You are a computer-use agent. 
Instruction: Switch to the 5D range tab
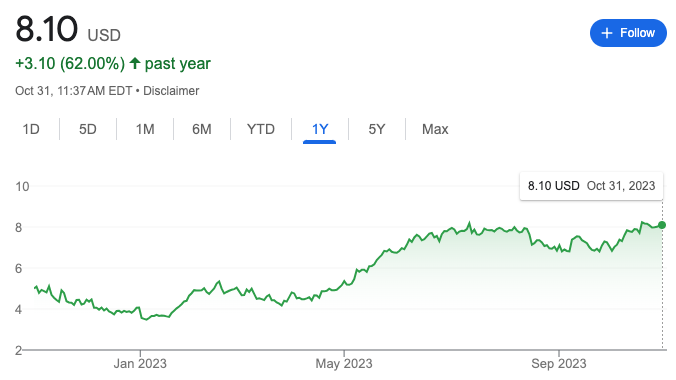click(88, 129)
